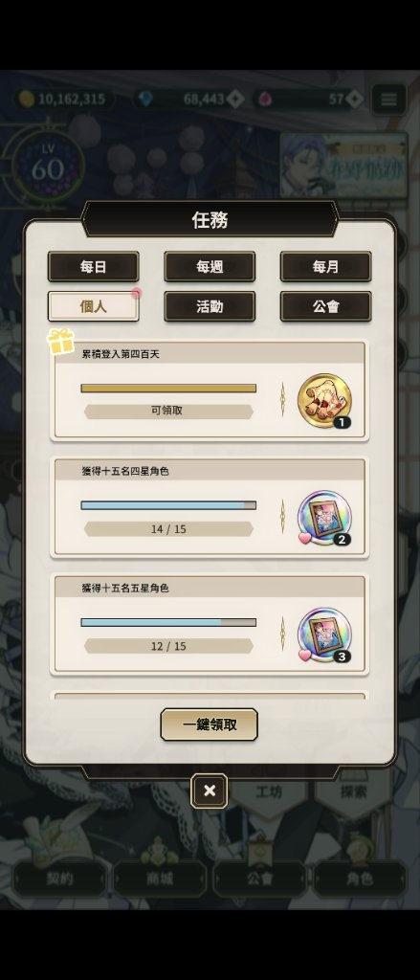Click the 14 / 15 four-star progress bar

(x=168, y=505)
